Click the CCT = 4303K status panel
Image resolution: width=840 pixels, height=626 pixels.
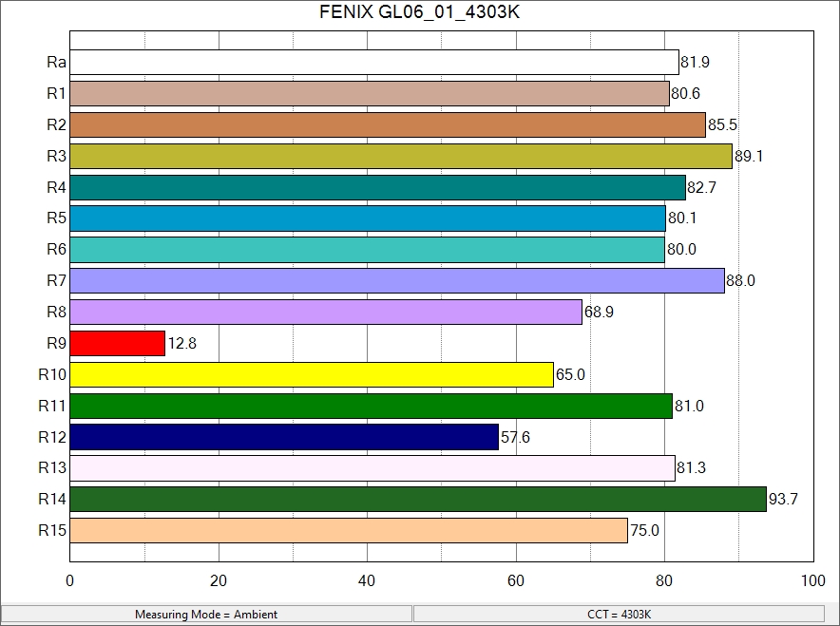(x=619, y=615)
